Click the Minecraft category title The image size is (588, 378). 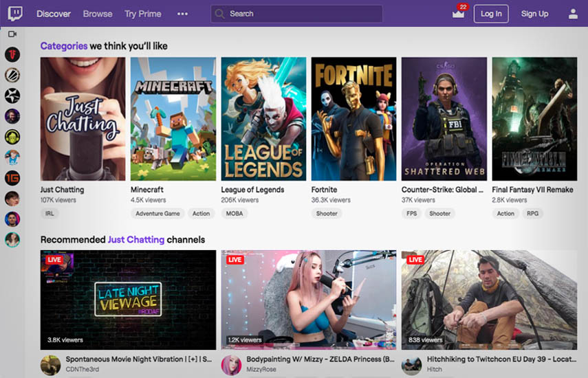click(147, 190)
